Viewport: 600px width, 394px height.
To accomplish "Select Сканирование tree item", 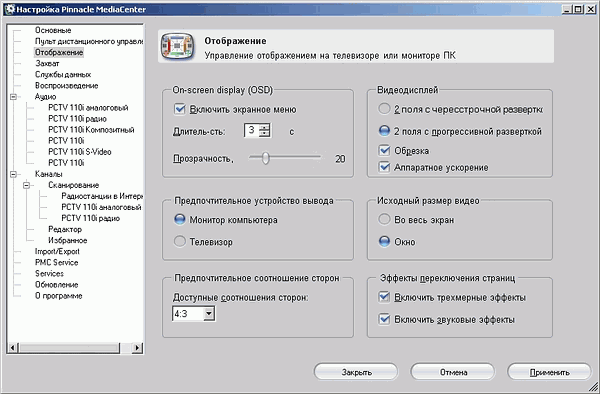I will click(73, 185).
